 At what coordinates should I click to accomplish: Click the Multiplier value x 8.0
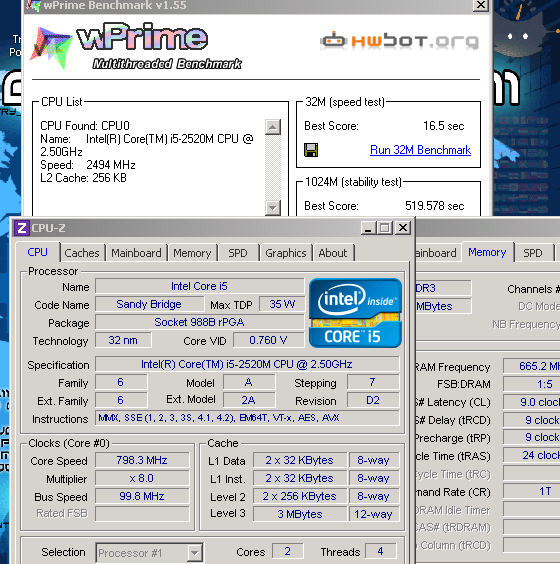(142, 478)
